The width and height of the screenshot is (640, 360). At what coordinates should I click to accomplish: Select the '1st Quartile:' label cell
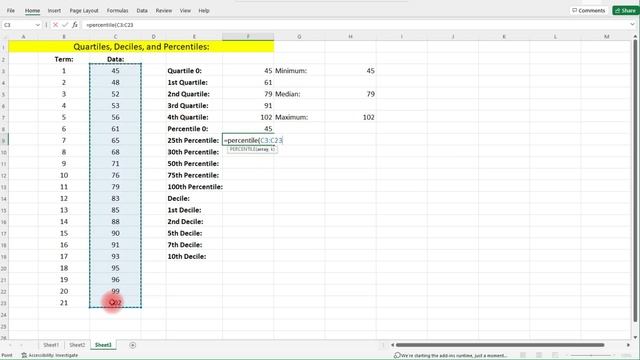(194, 82)
